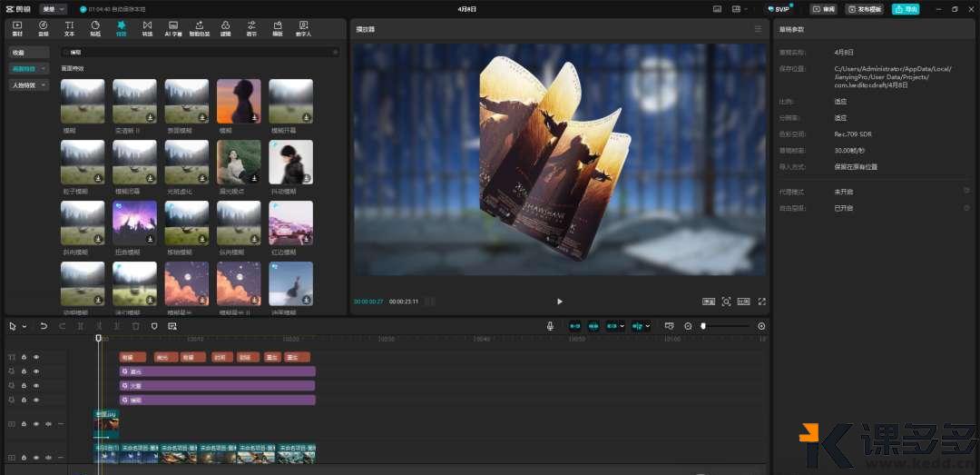Mute the bottom main video track
980x475 pixels.
click(x=48, y=458)
